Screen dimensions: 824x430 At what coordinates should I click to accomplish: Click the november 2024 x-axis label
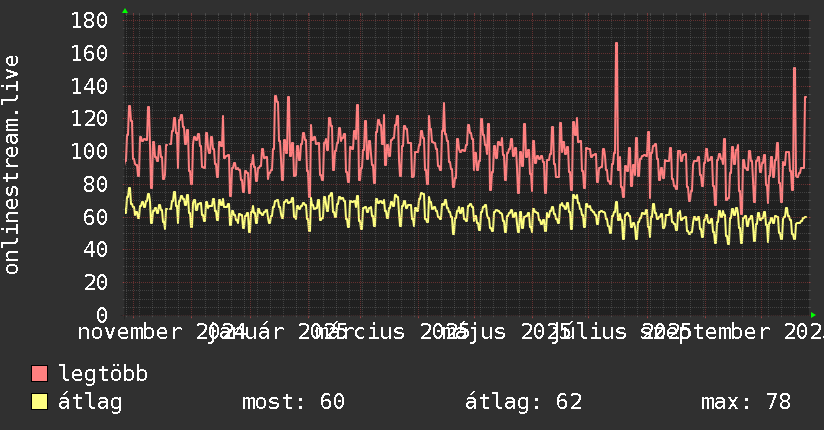pos(162,332)
